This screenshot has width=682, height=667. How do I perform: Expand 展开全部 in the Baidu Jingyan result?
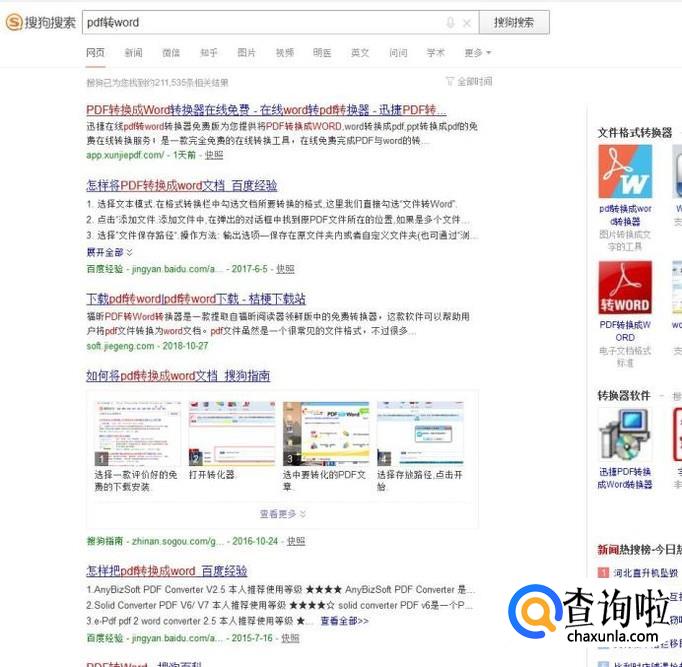pyautogui.click(x=109, y=252)
